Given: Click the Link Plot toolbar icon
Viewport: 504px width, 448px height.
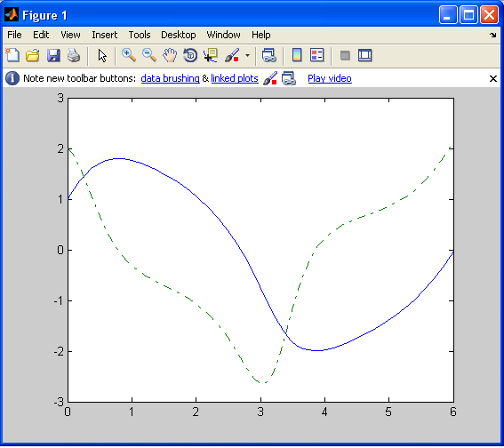Looking at the screenshot, I should [269, 55].
